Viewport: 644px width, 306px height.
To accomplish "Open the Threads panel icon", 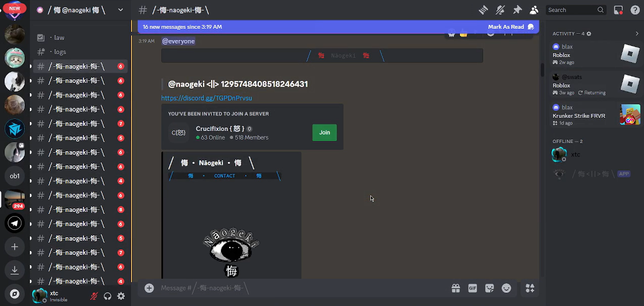I will 483,10.
